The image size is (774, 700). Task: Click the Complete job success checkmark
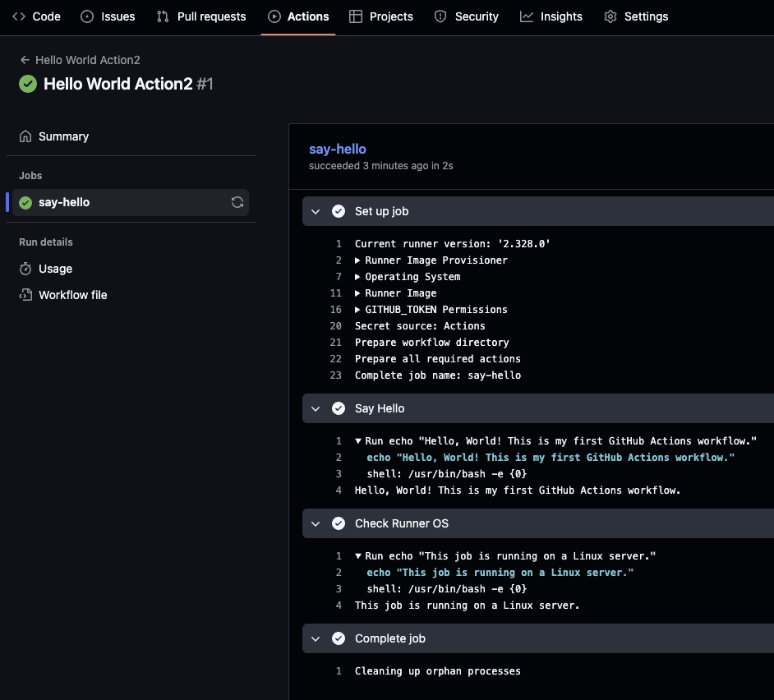click(339, 638)
